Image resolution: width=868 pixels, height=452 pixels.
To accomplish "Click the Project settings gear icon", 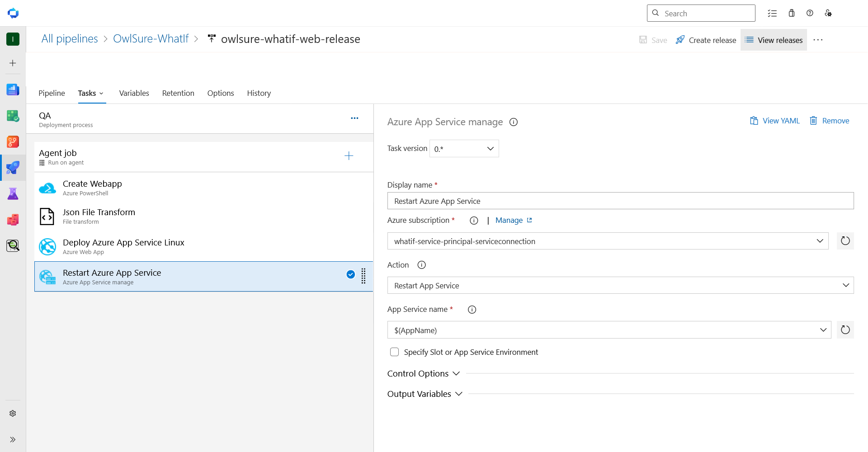I will click(x=13, y=414).
